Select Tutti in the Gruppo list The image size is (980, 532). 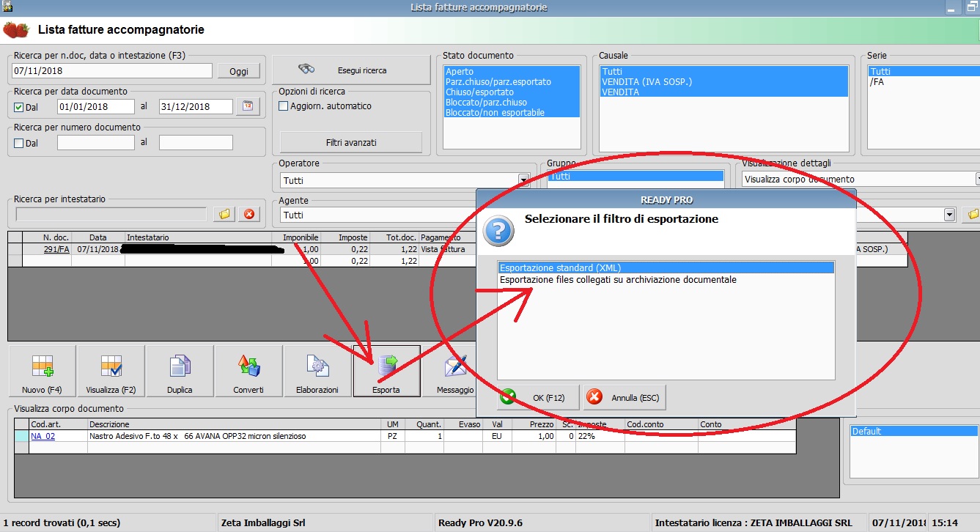[636, 177]
